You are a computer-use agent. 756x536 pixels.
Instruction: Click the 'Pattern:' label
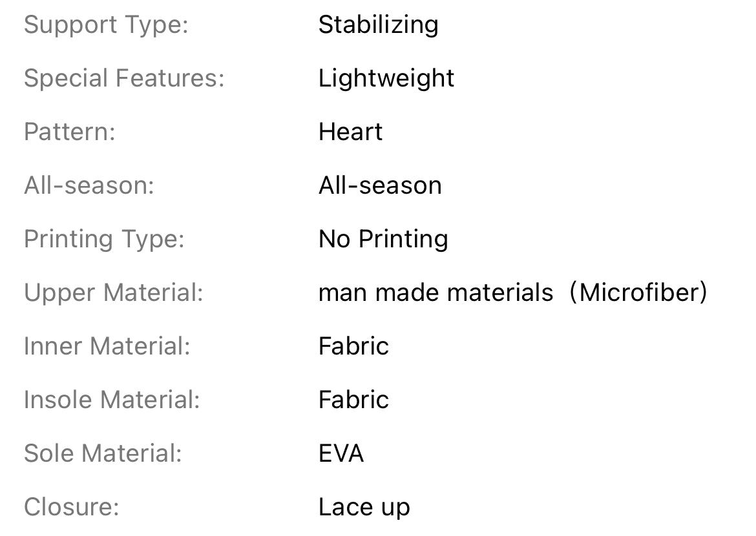point(69,132)
